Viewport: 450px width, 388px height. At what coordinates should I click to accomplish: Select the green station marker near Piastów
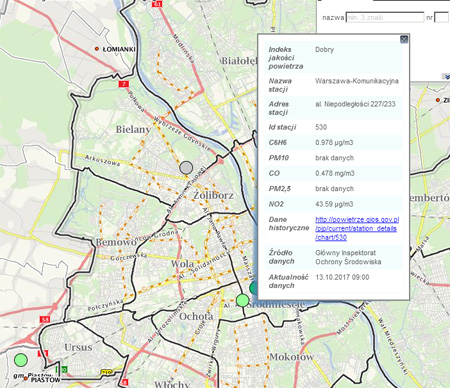(21, 360)
